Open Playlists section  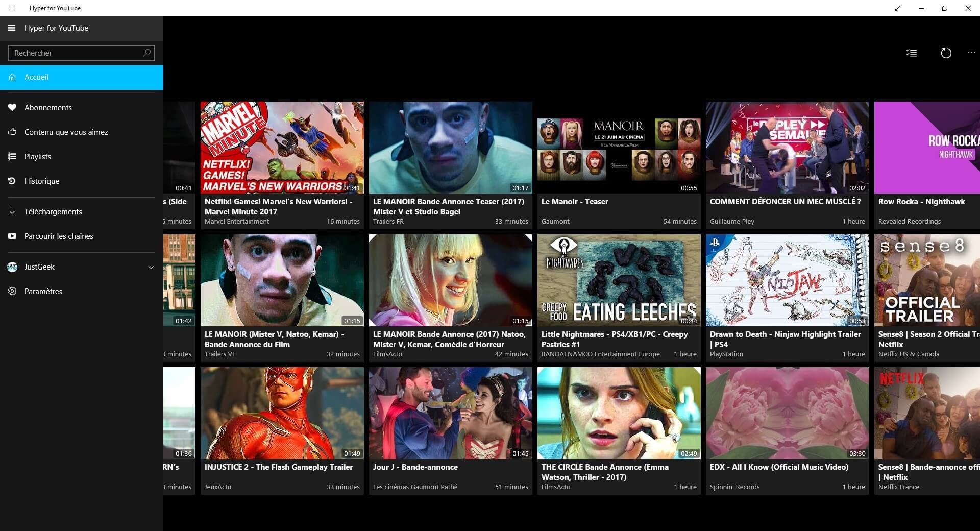(82, 157)
